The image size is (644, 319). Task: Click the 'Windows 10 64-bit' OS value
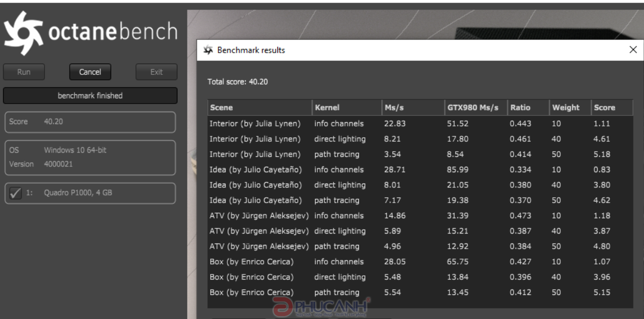pos(75,150)
